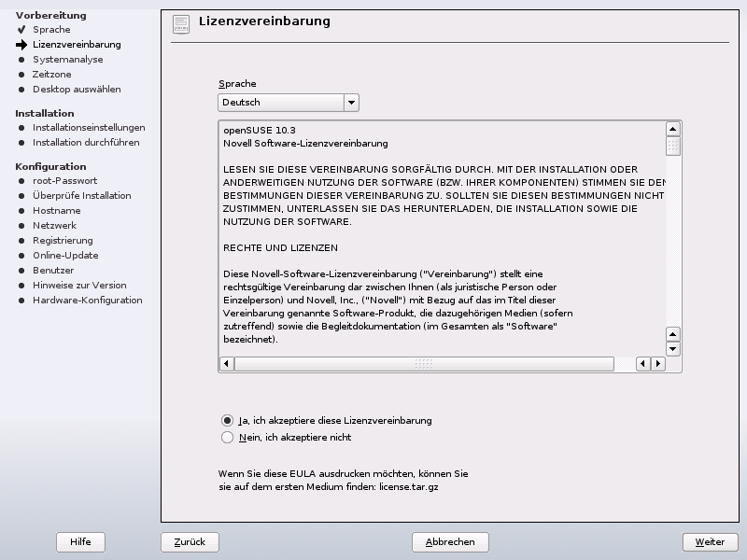This screenshot has width=747, height=560.
Task: Click the Abbrechen button
Action: pos(450,542)
